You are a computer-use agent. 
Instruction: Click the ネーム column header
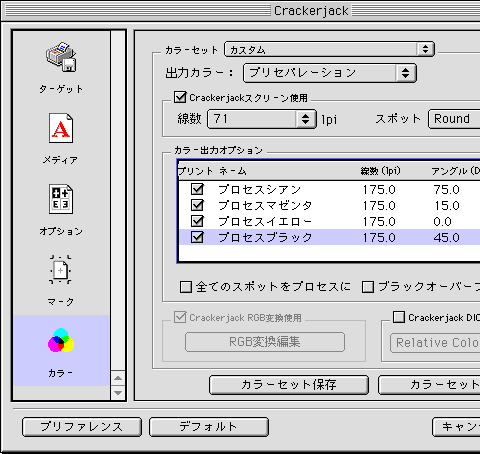[x=232, y=171]
